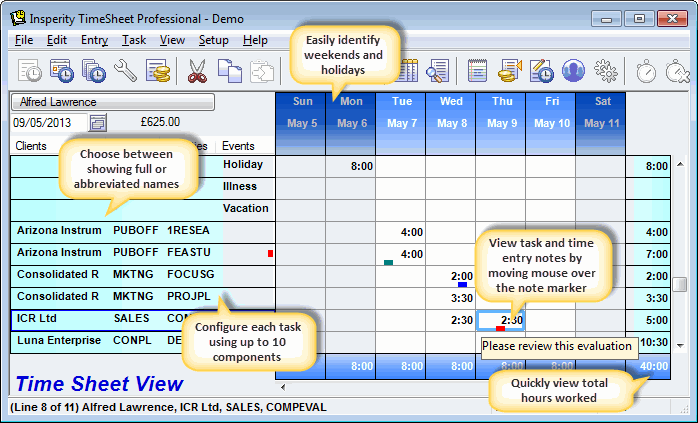Screen dimensions: 698x423
Task: Open the View menu
Action: pos(172,40)
